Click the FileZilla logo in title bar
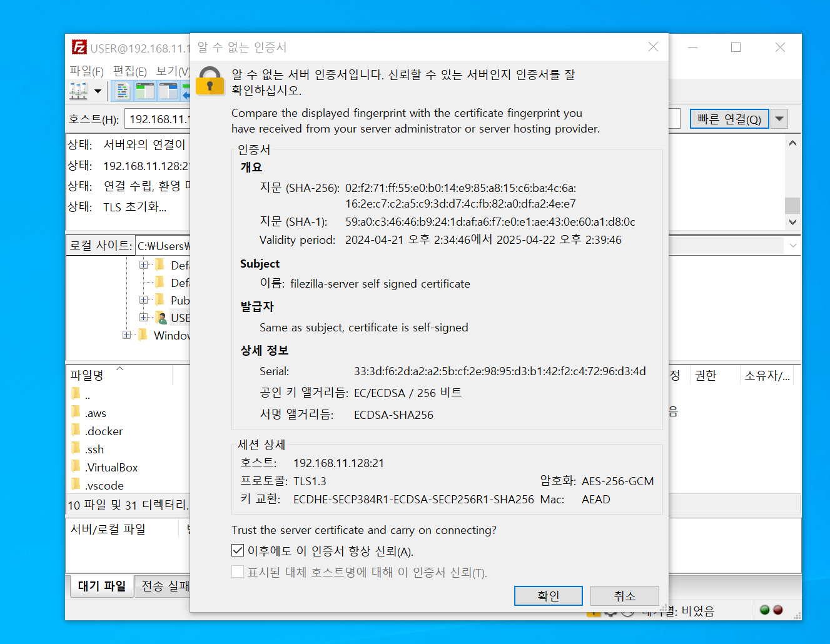This screenshot has height=644, width=830. pos(79,47)
